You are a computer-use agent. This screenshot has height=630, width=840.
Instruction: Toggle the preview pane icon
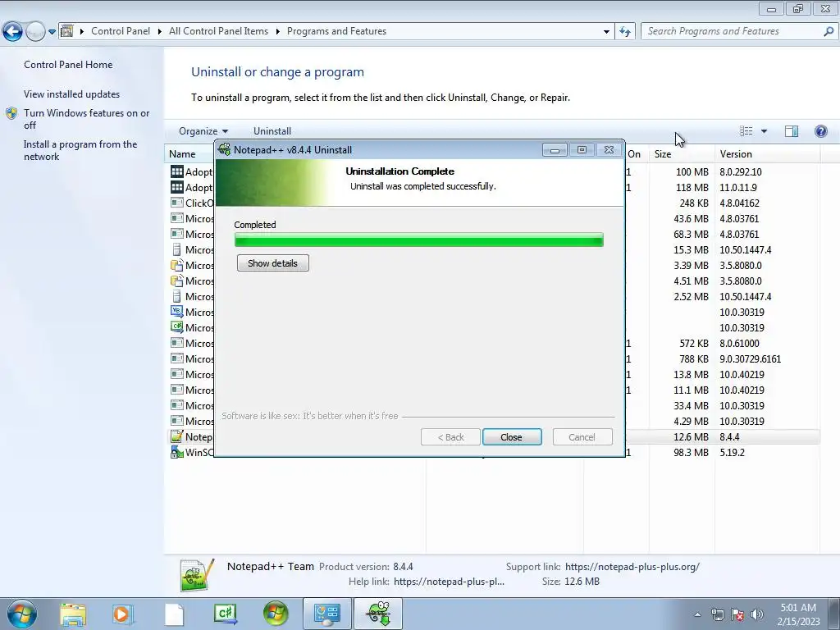tap(792, 131)
